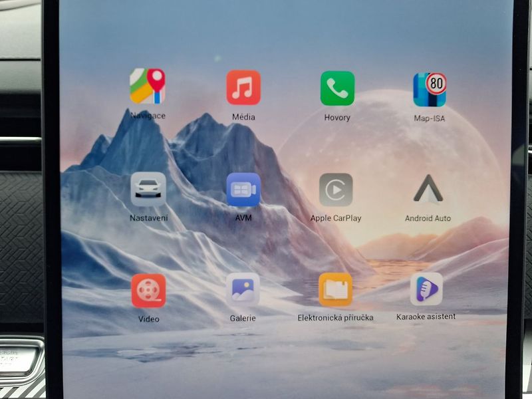Viewport: 532px width, 399px height.
Task: Open the Navigace maps app icon
Action: coord(148,86)
